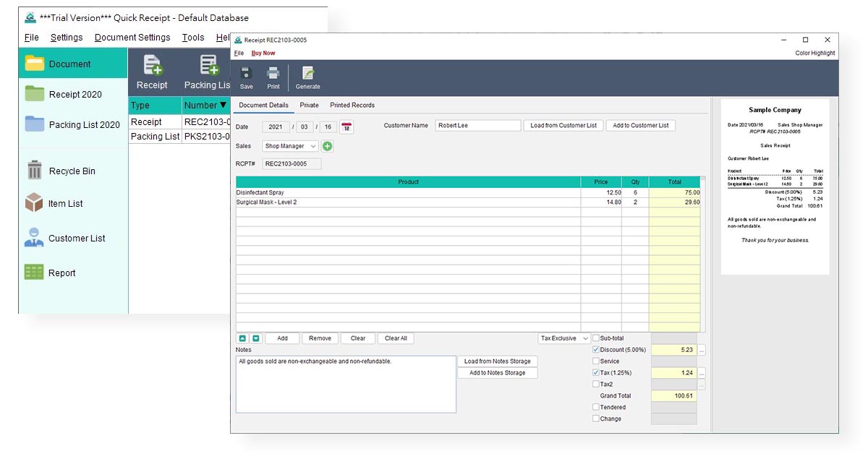The width and height of the screenshot is (868, 454).
Task: Toggle sort order on the Number column
Action: click(x=205, y=105)
